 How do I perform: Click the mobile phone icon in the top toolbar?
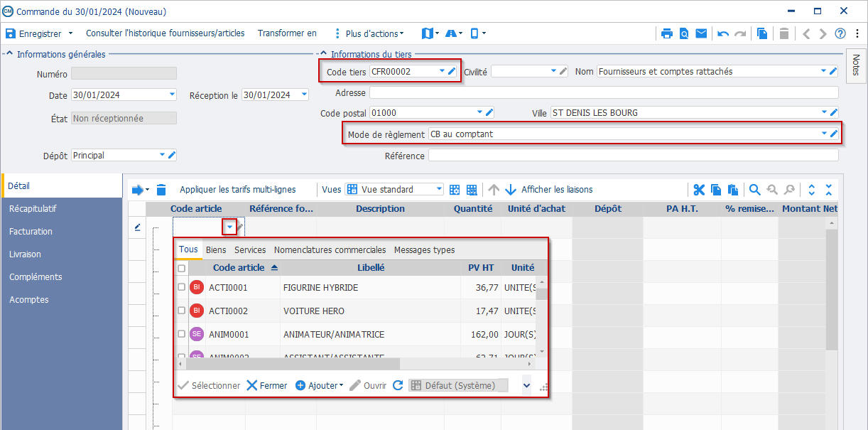click(474, 33)
